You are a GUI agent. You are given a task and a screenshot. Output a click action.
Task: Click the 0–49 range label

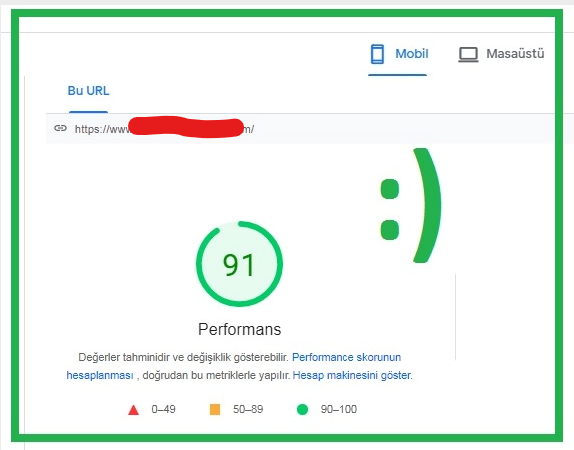pos(163,409)
